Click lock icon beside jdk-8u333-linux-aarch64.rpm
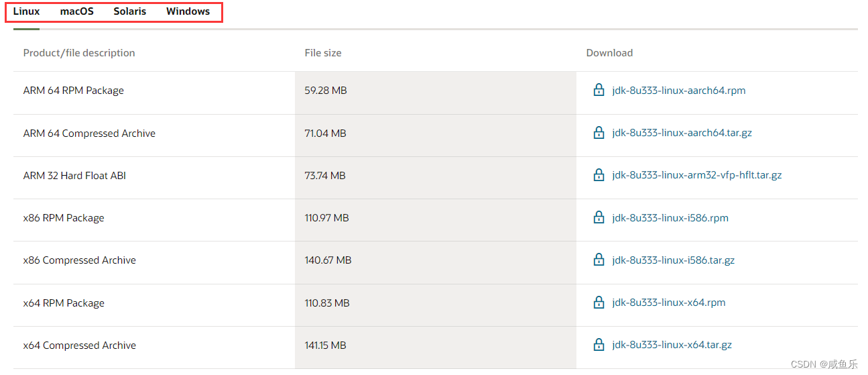 599,90
